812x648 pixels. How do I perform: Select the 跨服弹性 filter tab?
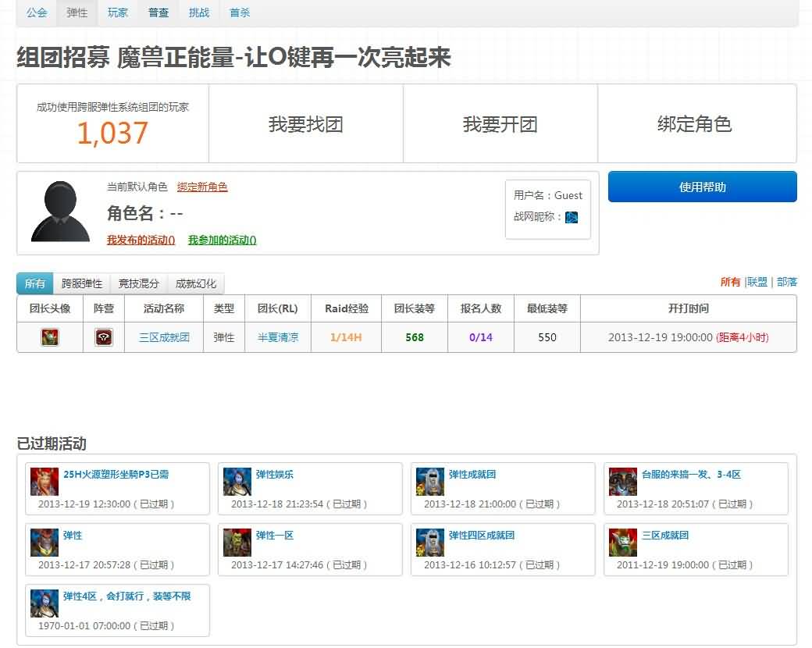pos(82,283)
